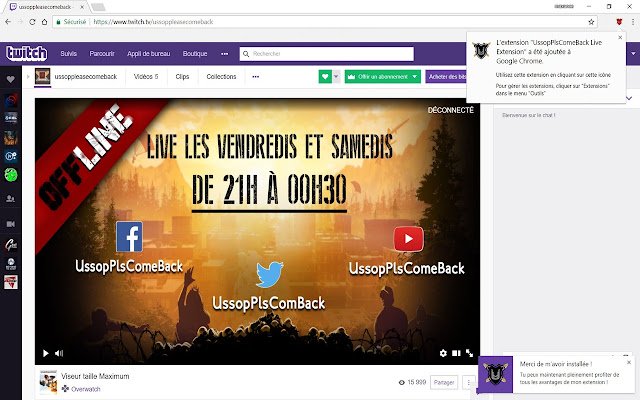
Task: Click the purple extension logo in the notification
Action: 496,374
